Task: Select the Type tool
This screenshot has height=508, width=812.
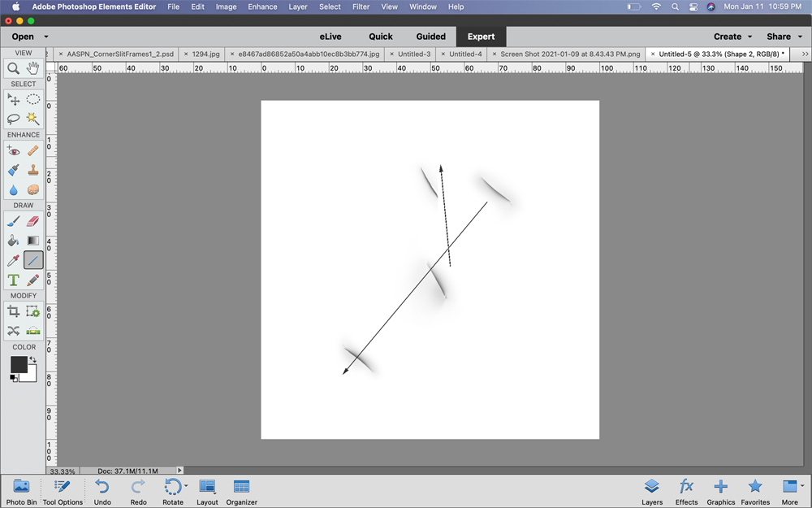Action: click(14, 280)
